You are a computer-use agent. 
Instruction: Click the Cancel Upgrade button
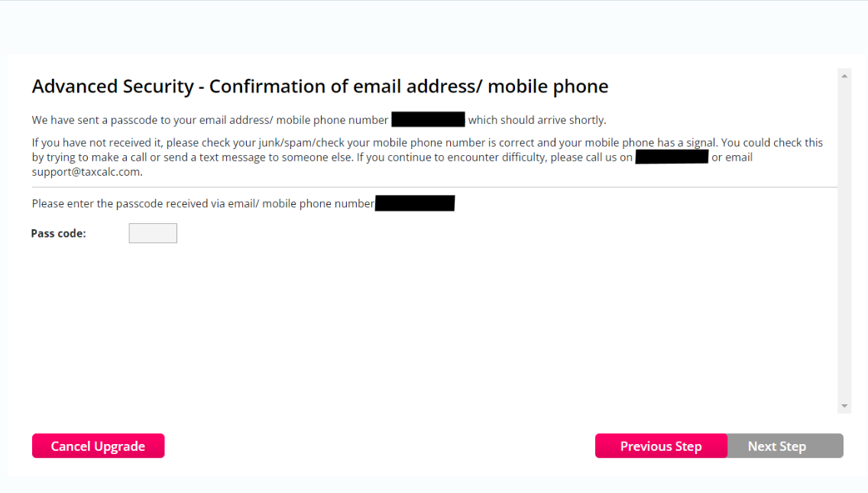tap(98, 446)
